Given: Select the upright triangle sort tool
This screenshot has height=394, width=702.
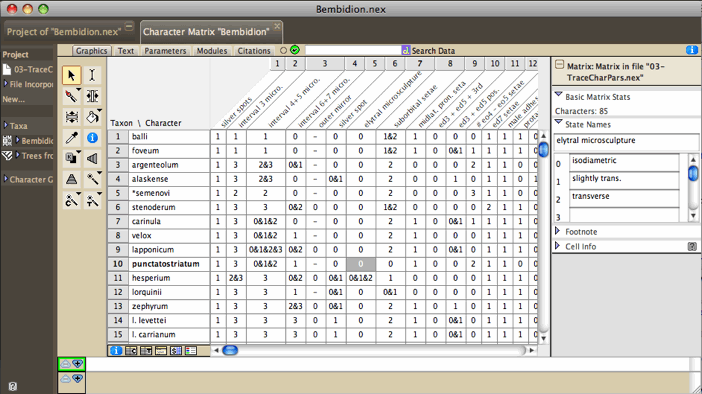Looking at the screenshot, I should [x=72, y=179].
